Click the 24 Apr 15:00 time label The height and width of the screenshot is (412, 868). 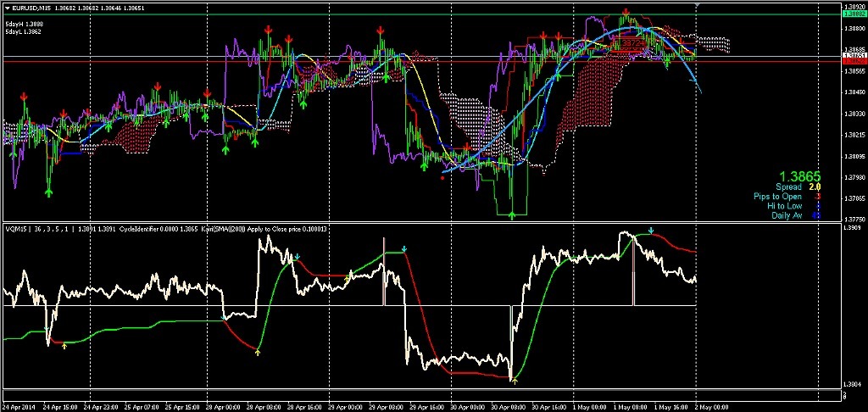coord(61,405)
